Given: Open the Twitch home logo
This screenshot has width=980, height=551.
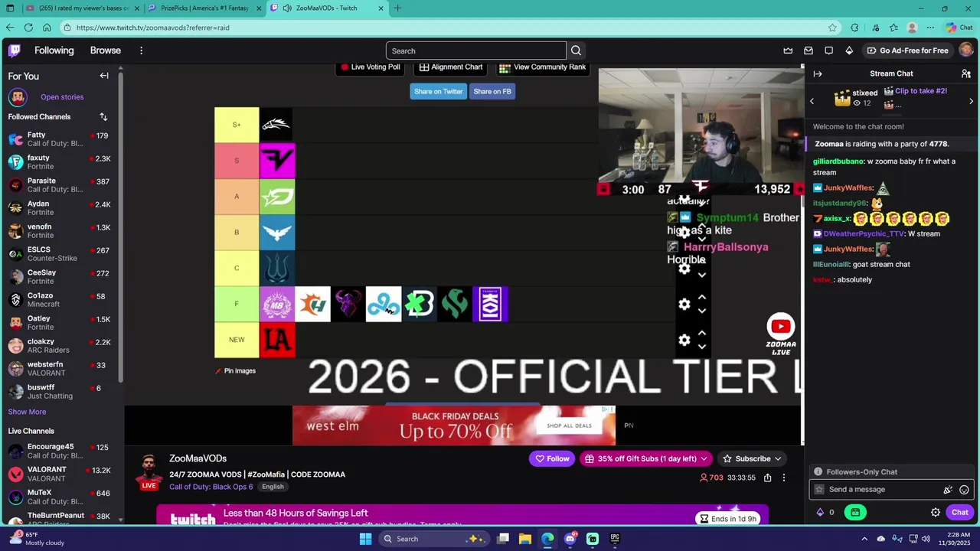Looking at the screenshot, I should coord(14,51).
